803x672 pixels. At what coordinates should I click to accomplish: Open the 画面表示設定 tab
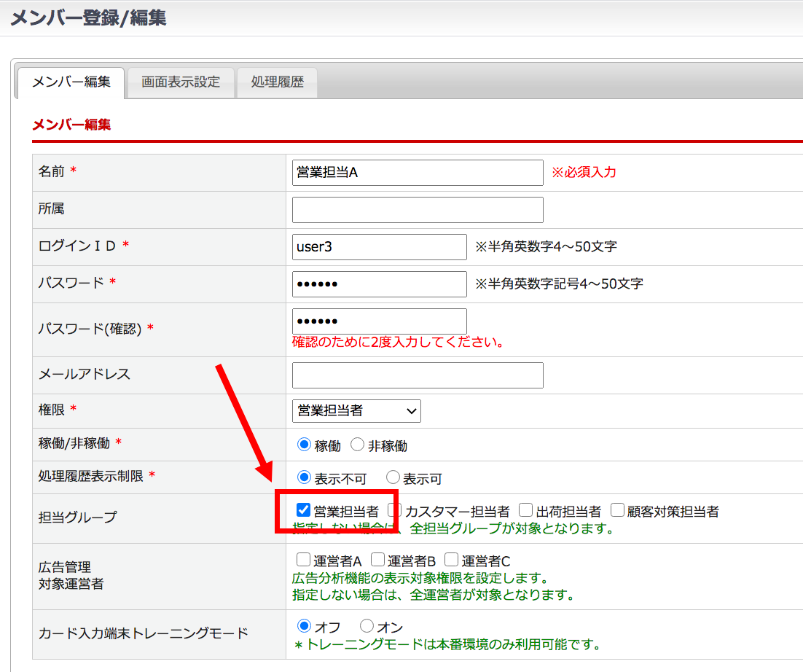tap(181, 82)
